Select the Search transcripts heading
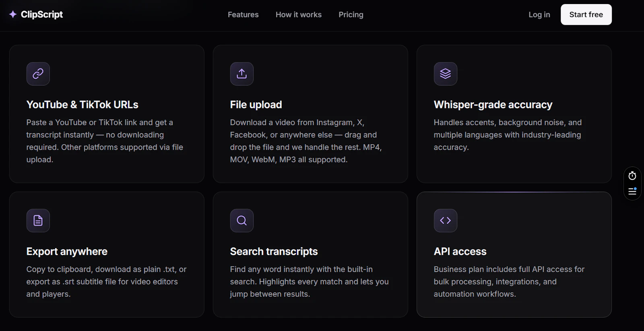Screen dimensions: 644x331 (x=274, y=252)
